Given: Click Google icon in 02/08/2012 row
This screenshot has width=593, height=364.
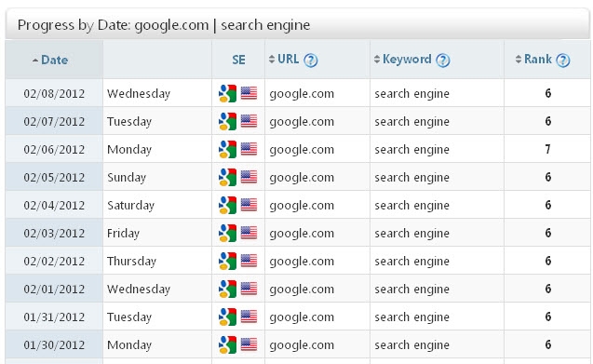Looking at the screenshot, I should [x=228, y=93].
